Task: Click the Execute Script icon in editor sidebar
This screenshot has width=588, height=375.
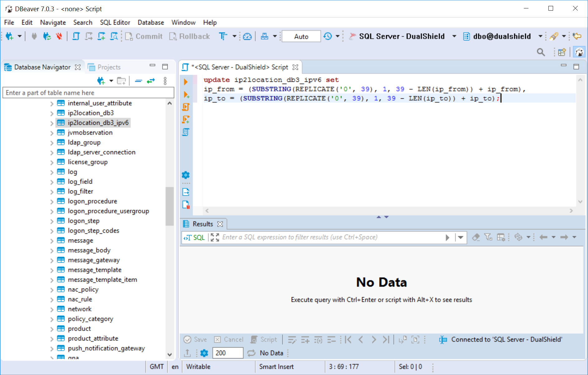Action: point(186,107)
